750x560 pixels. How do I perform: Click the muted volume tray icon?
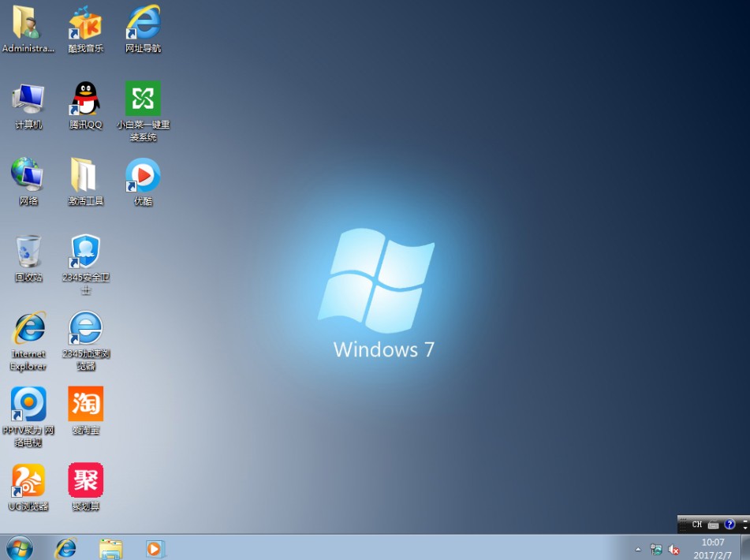[674, 550]
